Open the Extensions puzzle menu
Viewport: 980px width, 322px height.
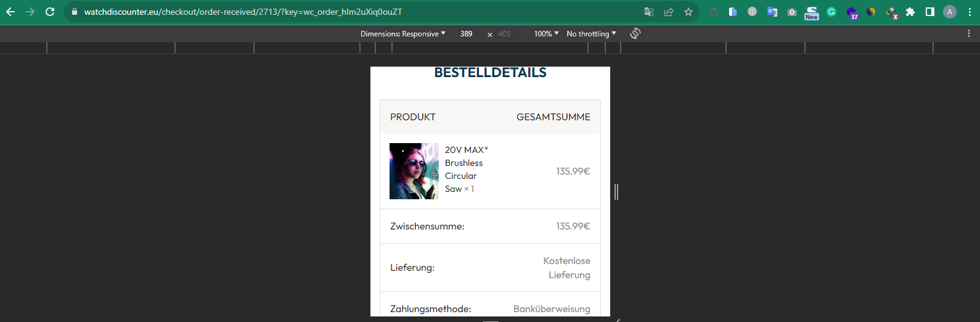tap(910, 12)
